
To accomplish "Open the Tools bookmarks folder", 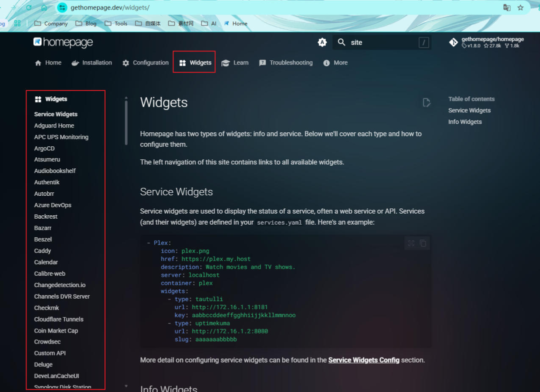I will [x=116, y=23].
